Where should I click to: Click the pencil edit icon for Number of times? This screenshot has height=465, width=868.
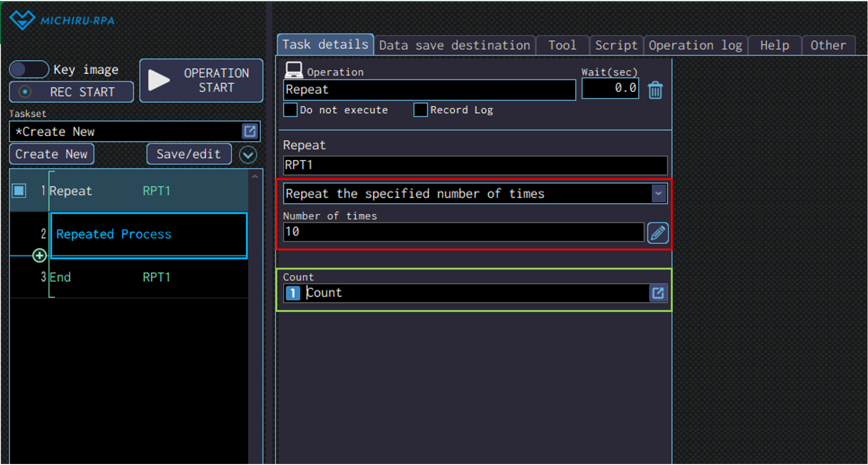pos(658,233)
